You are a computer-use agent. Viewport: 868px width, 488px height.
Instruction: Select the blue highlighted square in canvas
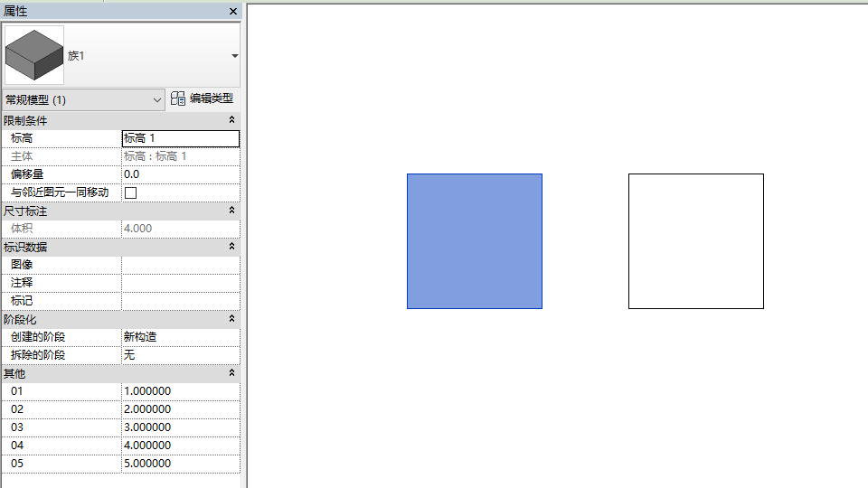475,241
